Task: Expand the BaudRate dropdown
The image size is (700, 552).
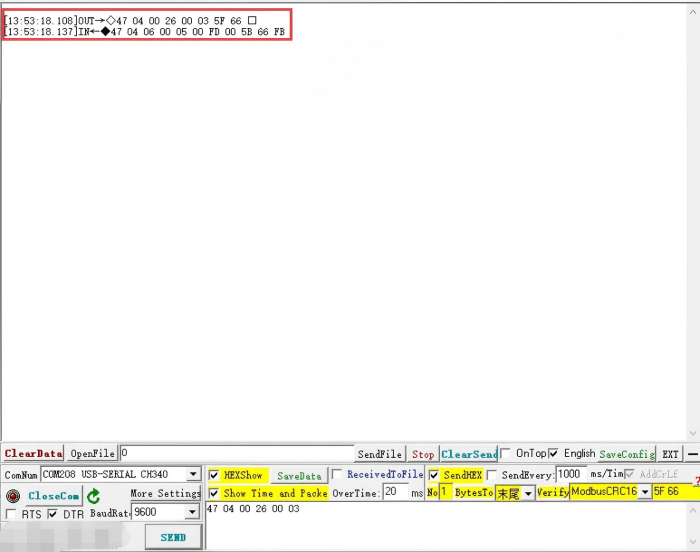Action: (x=192, y=512)
